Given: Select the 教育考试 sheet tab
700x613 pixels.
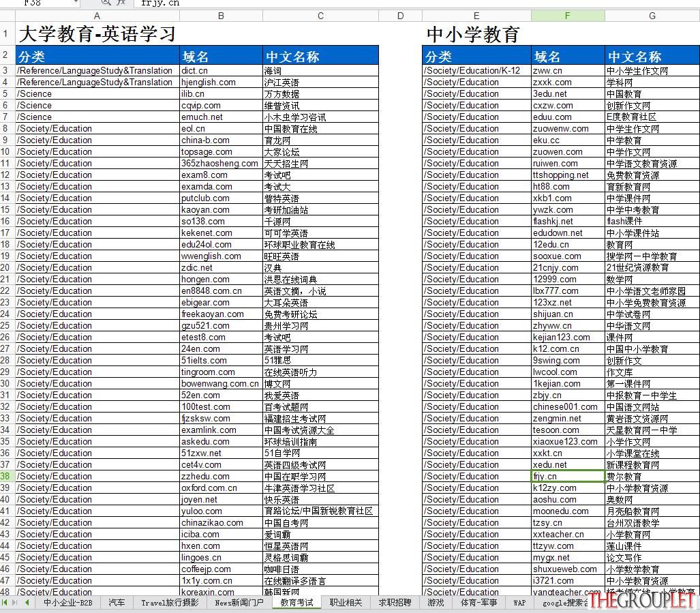Looking at the screenshot, I should tap(297, 603).
